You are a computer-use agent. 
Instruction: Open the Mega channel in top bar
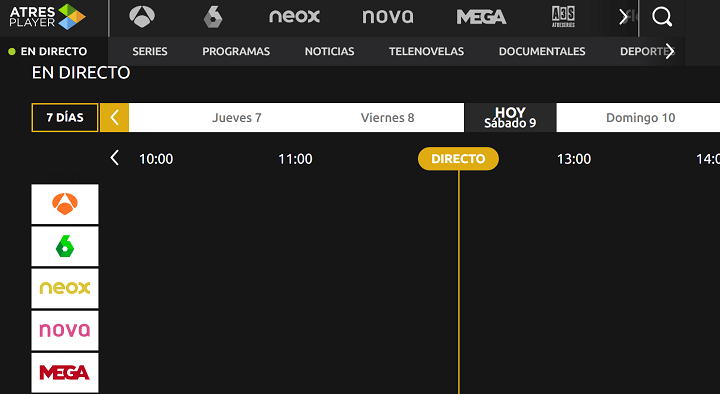pyautogui.click(x=481, y=17)
